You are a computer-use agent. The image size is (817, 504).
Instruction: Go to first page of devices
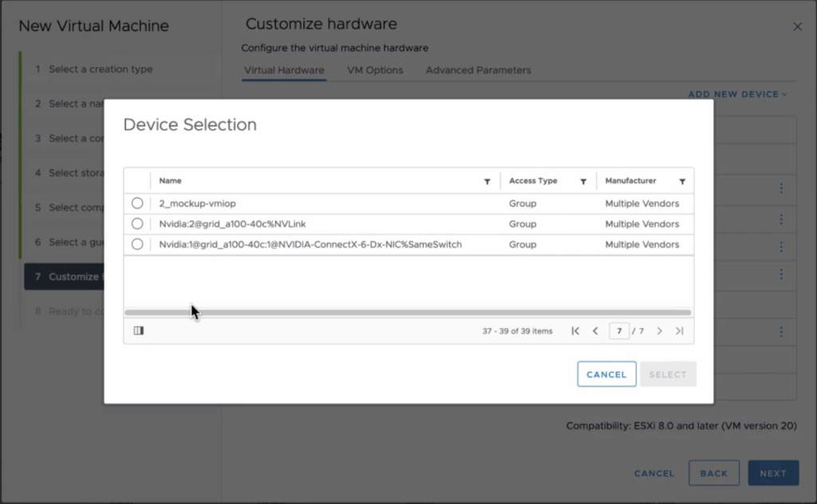click(575, 331)
